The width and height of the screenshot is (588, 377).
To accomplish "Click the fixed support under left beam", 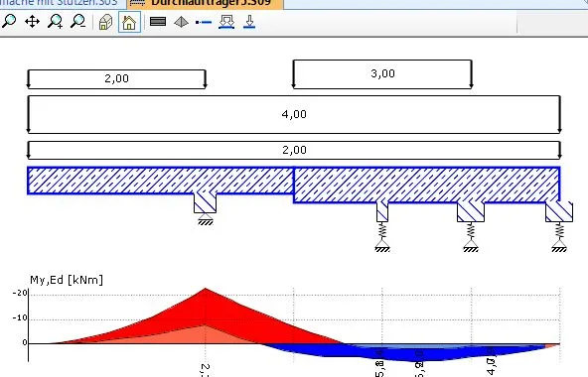I will [x=206, y=219].
